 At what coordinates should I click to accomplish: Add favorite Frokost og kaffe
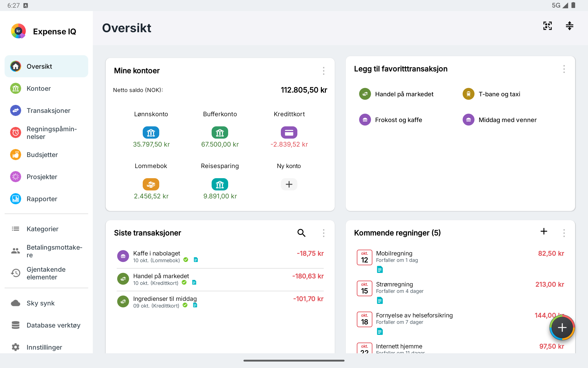click(x=390, y=120)
